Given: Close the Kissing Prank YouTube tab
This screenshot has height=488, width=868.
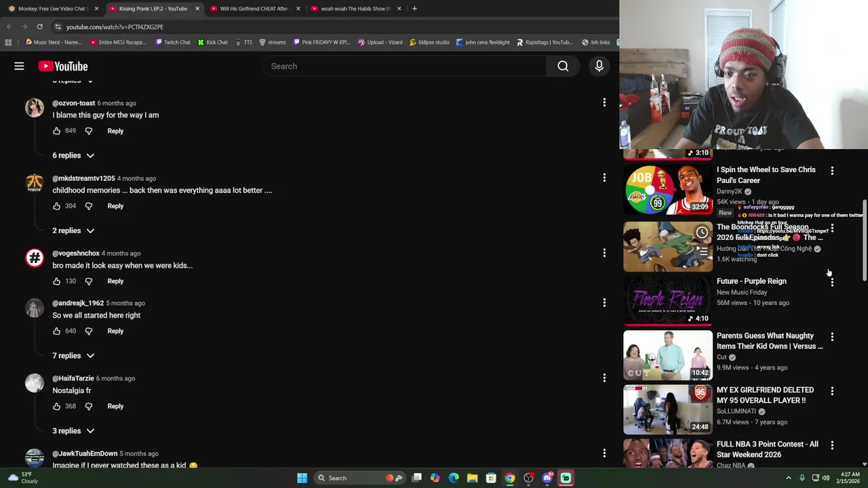Looking at the screenshot, I should point(197,8).
